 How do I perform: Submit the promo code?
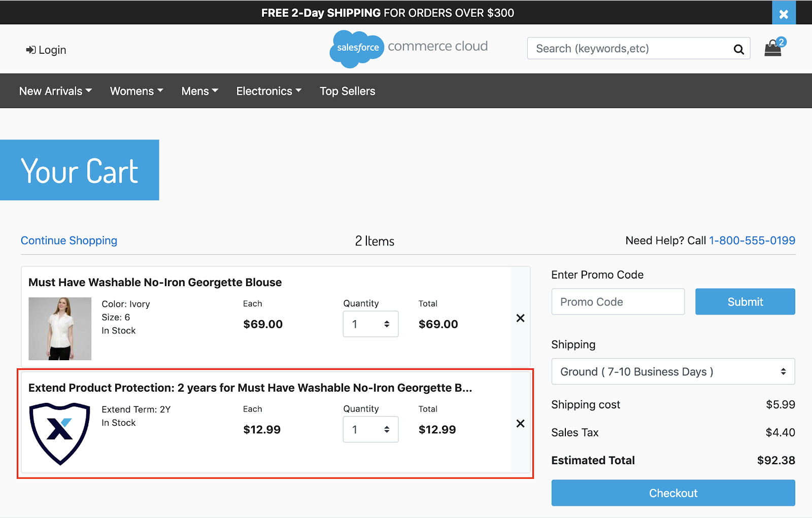(x=745, y=302)
